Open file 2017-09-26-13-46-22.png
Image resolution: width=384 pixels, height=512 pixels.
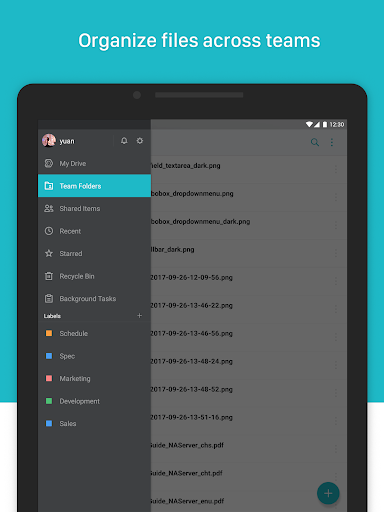click(x=249, y=309)
